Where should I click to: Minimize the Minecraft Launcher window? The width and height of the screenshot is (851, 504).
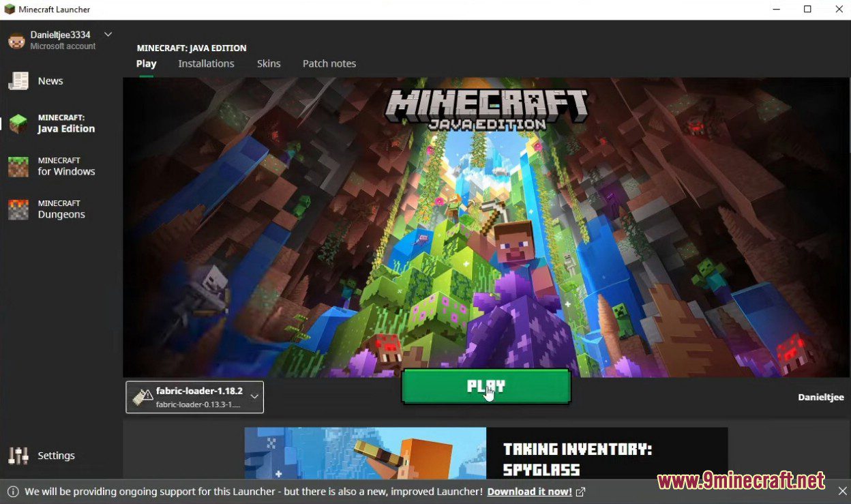(776, 10)
